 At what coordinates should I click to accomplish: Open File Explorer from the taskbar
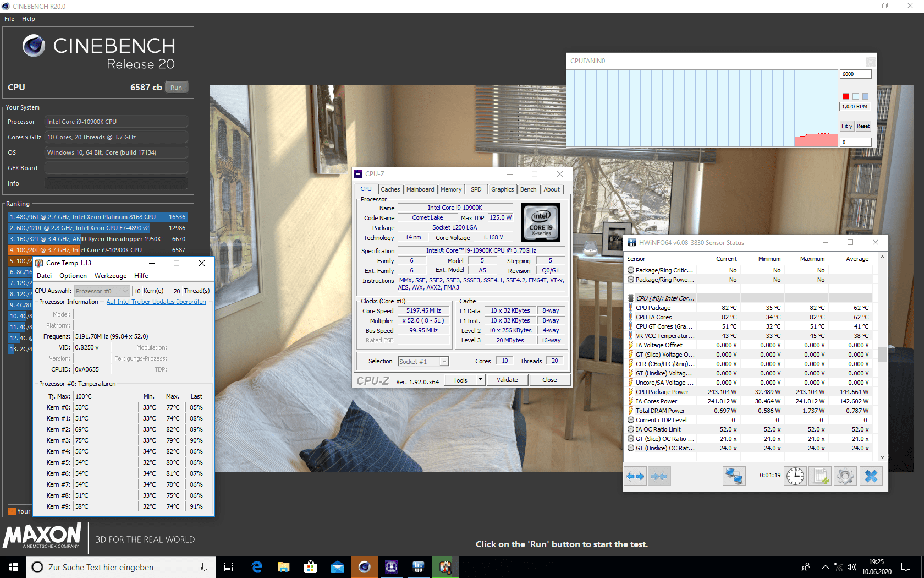click(x=284, y=567)
